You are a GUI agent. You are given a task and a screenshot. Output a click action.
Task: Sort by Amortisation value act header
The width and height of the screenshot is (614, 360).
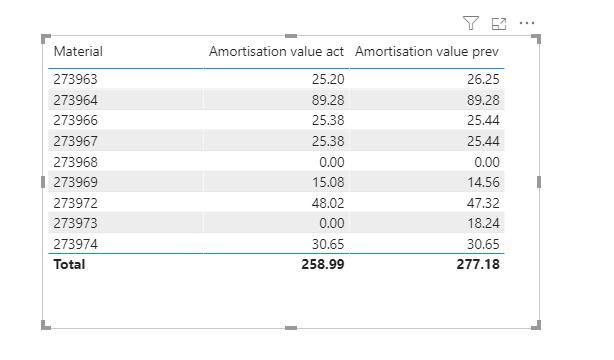click(x=276, y=52)
